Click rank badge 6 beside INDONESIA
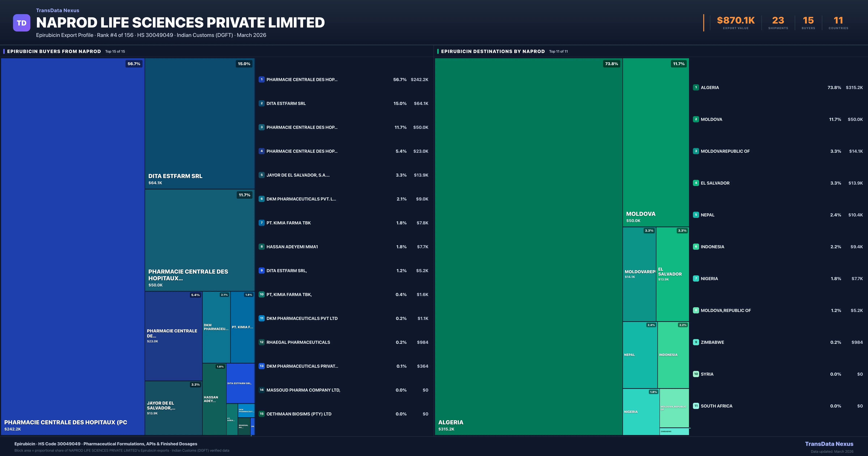The image size is (868, 456). pos(696,247)
